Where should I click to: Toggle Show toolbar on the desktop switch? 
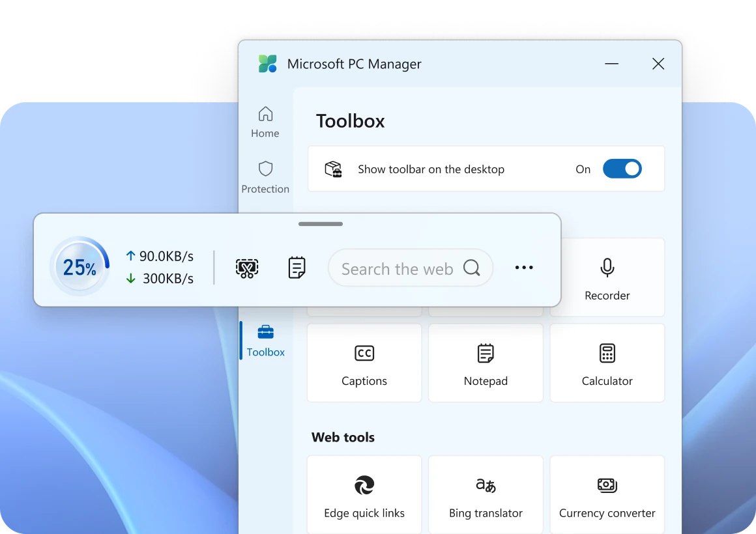[x=622, y=169]
